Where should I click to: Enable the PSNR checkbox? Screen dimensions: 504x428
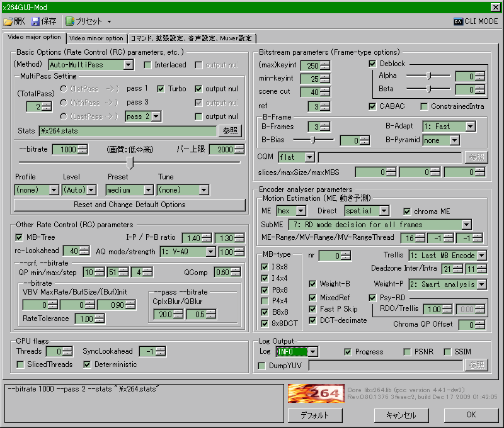pyautogui.click(x=407, y=352)
